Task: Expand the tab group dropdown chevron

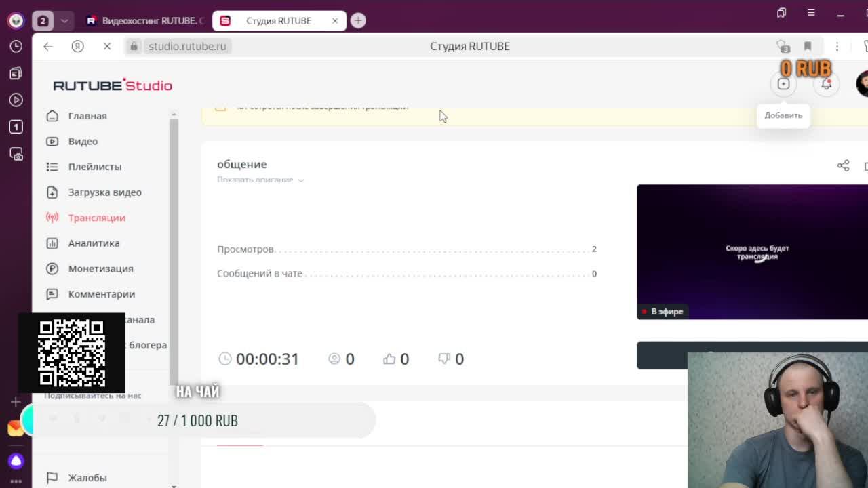Action: coord(64,20)
